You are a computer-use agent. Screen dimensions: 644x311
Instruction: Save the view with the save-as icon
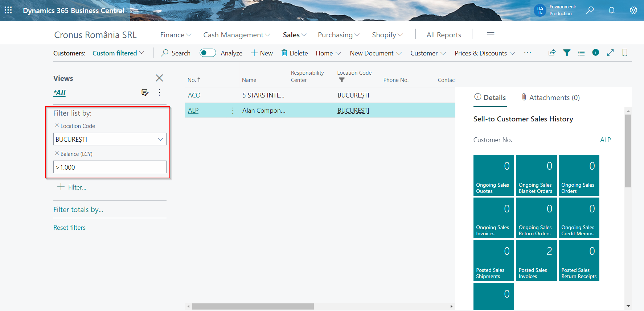point(145,92)
